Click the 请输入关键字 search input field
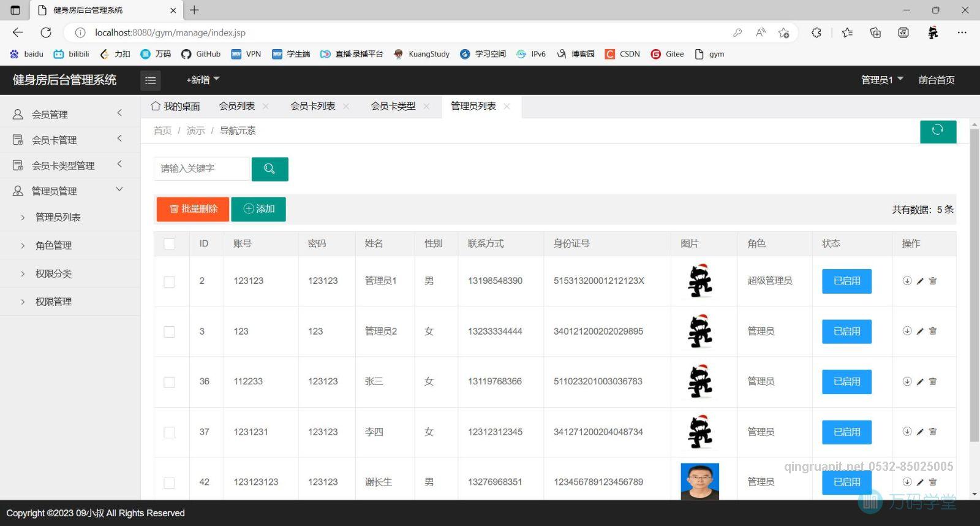980x526 pixels. (x=202, y=169)
